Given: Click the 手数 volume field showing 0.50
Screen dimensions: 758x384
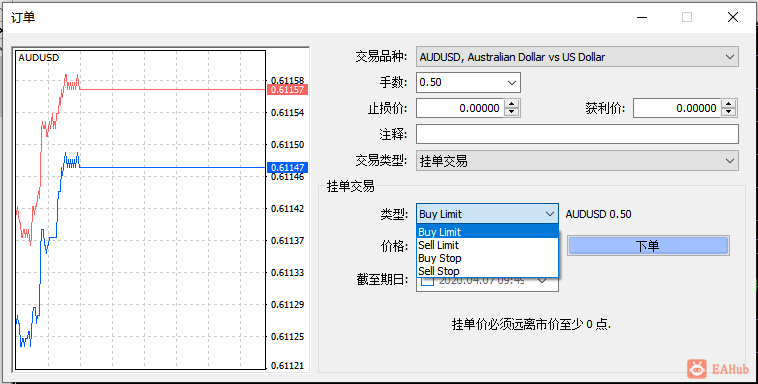Looking at the screenshot, I should tap(468, 83).
